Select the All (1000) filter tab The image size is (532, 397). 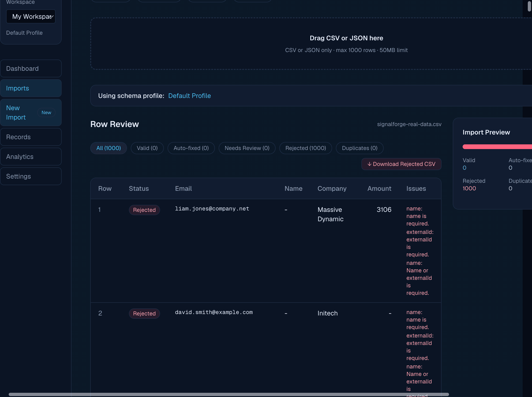click(109, 148)
